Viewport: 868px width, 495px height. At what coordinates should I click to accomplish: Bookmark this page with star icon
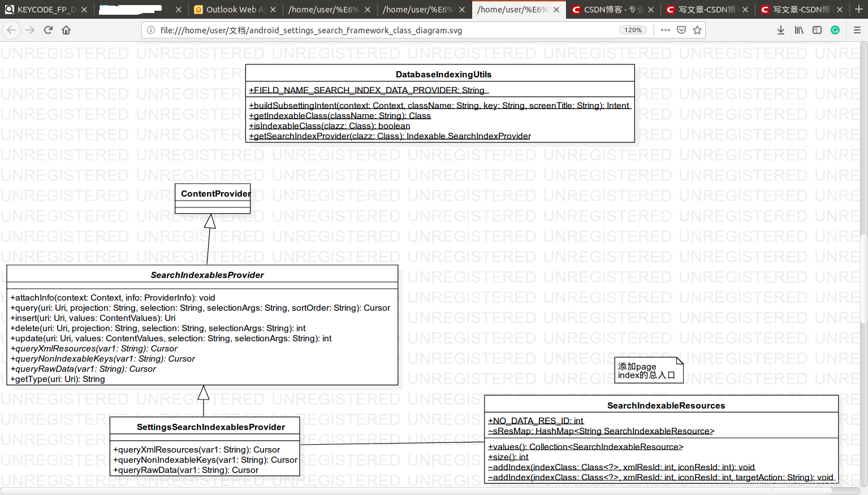697,30
